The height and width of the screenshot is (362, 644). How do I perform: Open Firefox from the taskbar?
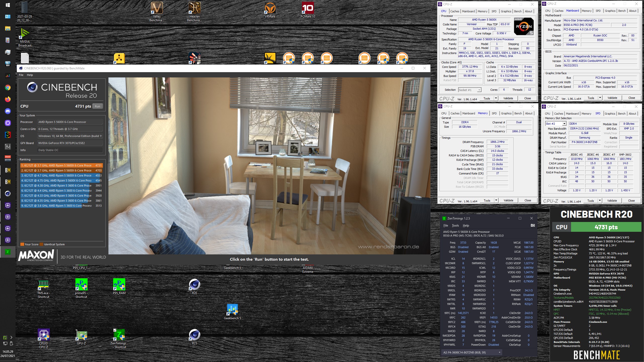[x=8, y=99]
